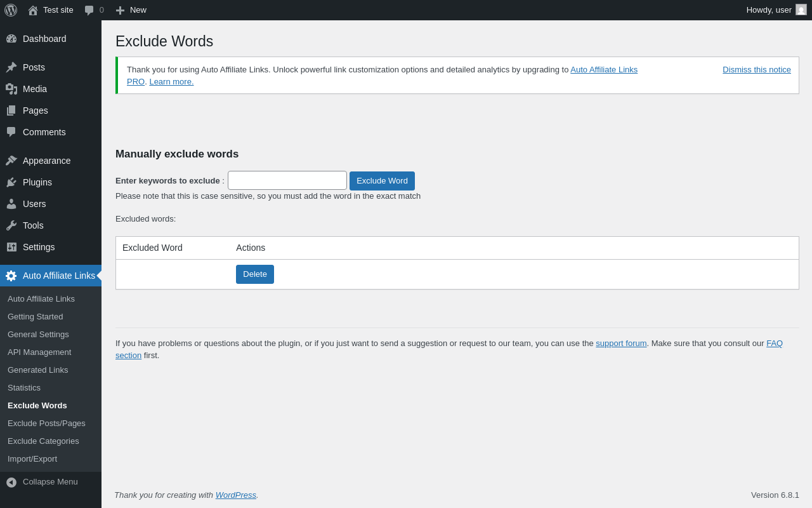This screenshot has width=812, height=508.
Task: Click the Exclude Words page title
Action: 164,41
